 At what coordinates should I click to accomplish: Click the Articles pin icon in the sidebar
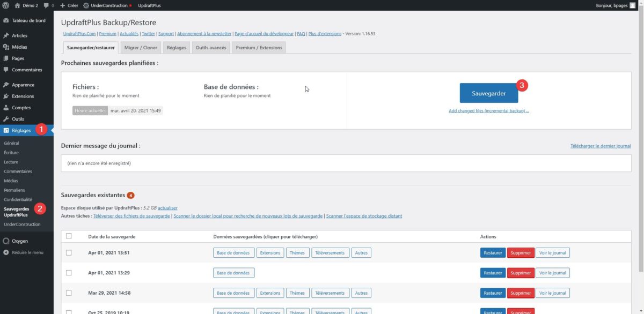6,36
